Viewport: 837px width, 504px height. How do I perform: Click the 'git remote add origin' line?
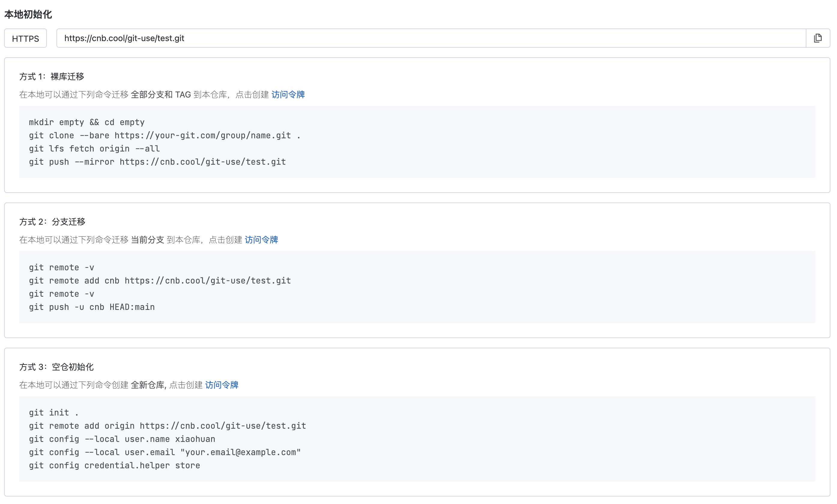pyautogui.click(x=168, y=426)
